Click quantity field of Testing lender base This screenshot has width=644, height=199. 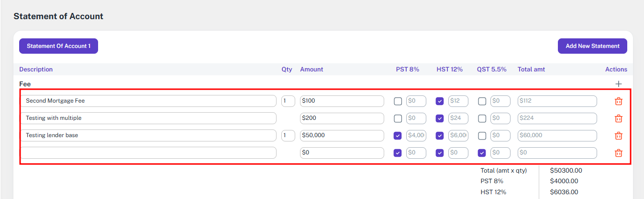click(x=288, y=136)
